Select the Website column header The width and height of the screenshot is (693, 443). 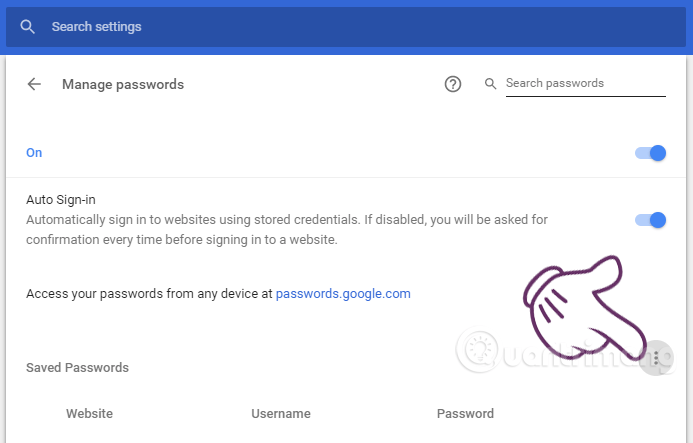[x=89, y=414]
